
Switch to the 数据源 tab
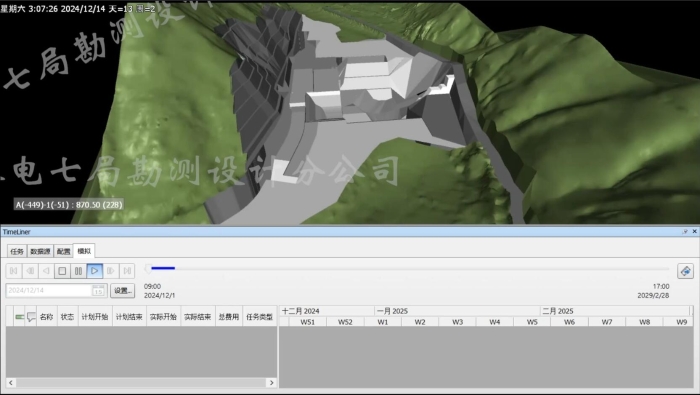(40, 251)
